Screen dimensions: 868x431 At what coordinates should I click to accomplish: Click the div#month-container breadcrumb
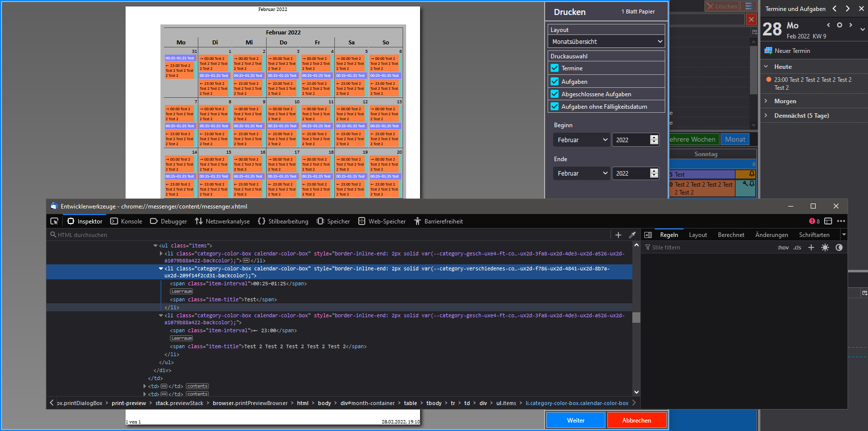point(367,403)
